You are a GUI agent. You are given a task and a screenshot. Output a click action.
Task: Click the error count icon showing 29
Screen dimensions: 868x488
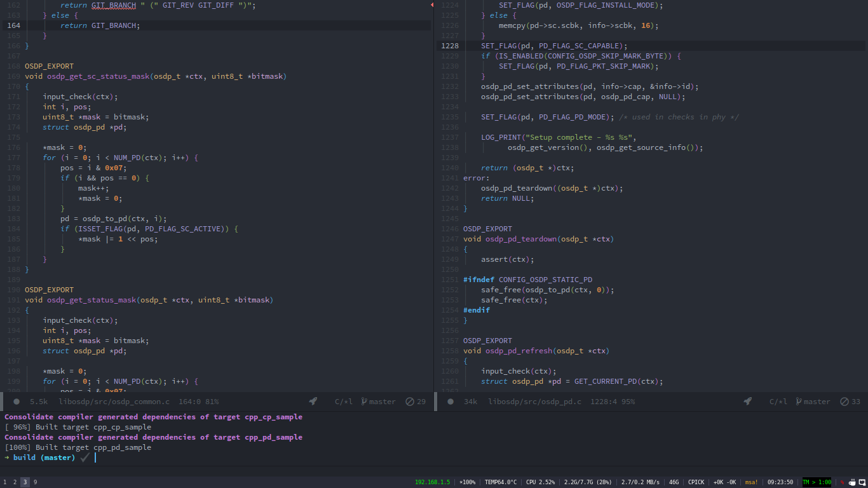pos(410,402)
